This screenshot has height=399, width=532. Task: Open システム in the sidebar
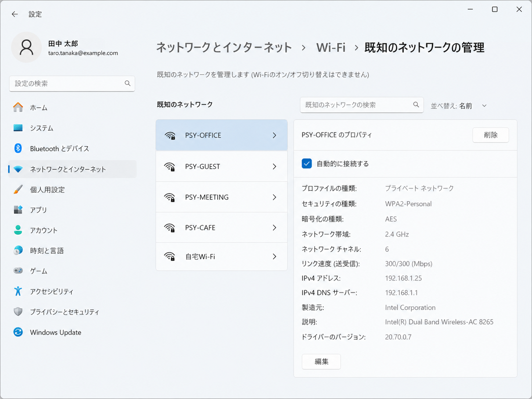pyautogui.click(x=42, y=128)
